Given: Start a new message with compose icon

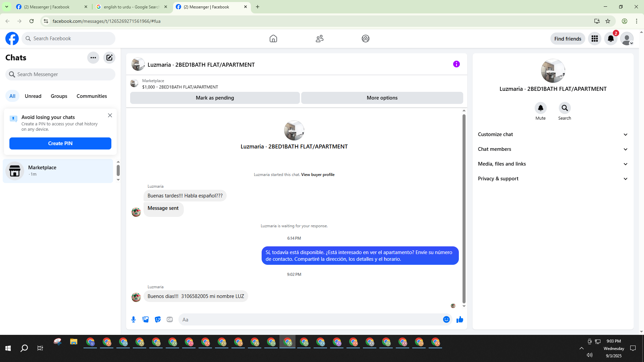Looking at the screenshot, I should pyautogui.click(x=109, y=58).
